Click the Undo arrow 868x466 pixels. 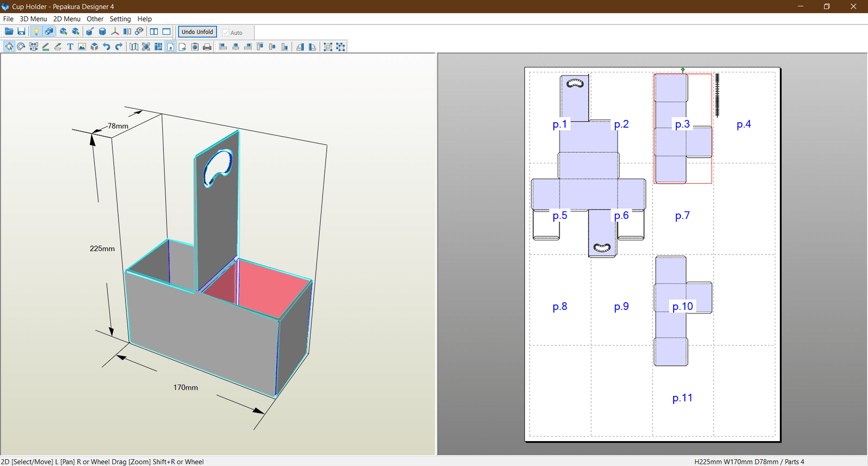point(106,47)
